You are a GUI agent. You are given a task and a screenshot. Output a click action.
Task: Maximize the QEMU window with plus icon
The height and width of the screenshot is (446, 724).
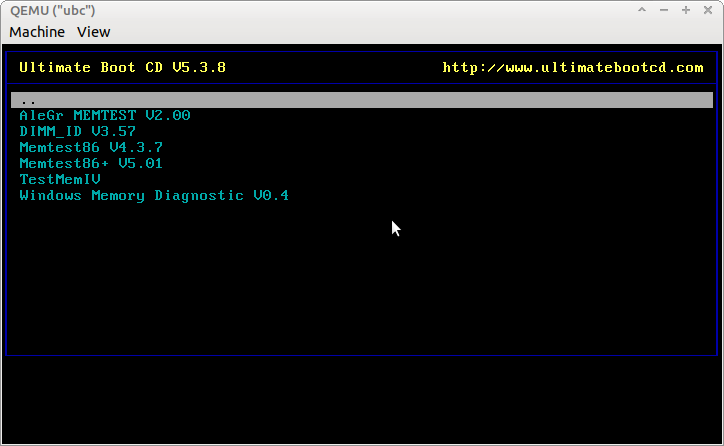point(686,10)
